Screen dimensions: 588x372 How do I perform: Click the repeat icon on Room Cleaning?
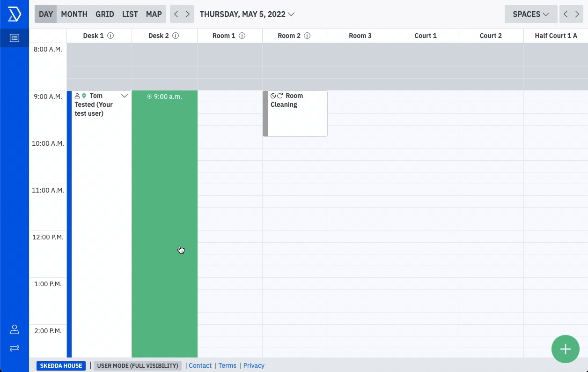click(280, 96)
